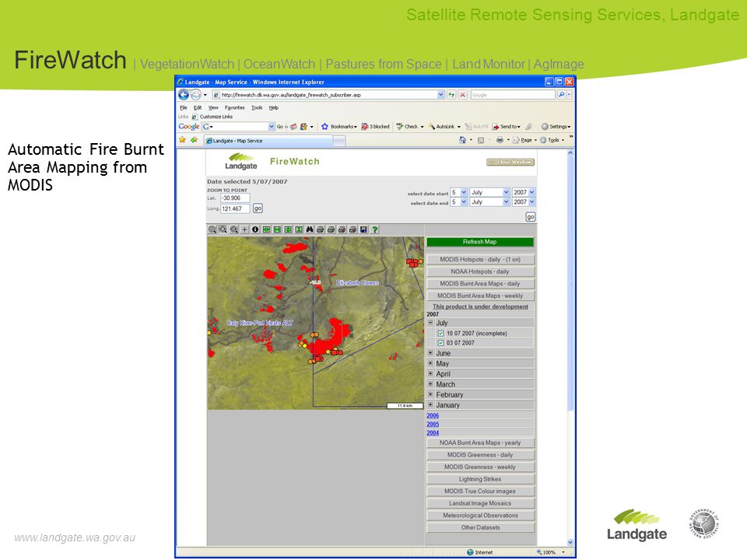Open the Edit menu
This screenshot has height=560, width=747.
click(198, 107)
